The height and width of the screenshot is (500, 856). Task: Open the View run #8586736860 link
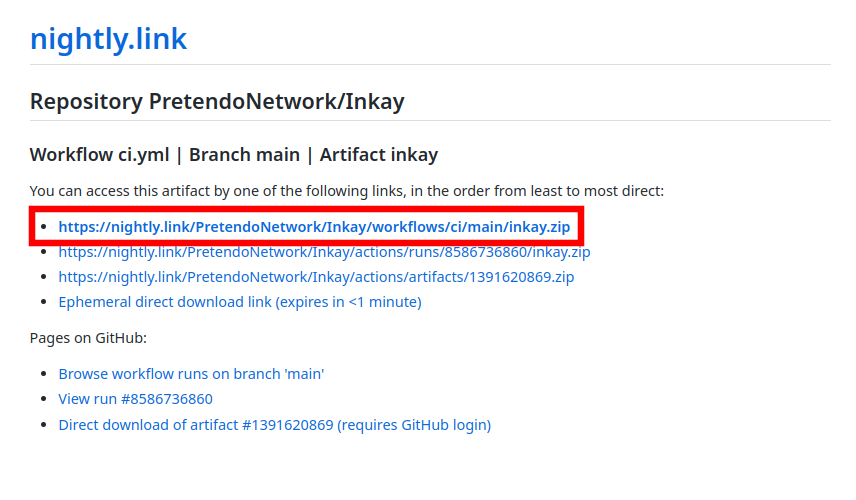coord(135,399)
